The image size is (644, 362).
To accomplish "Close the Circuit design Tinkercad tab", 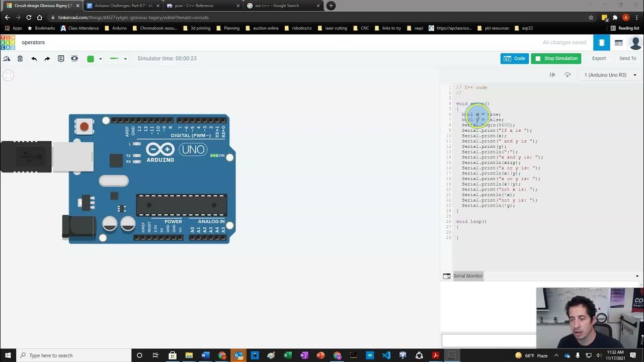I will (77, 6).
